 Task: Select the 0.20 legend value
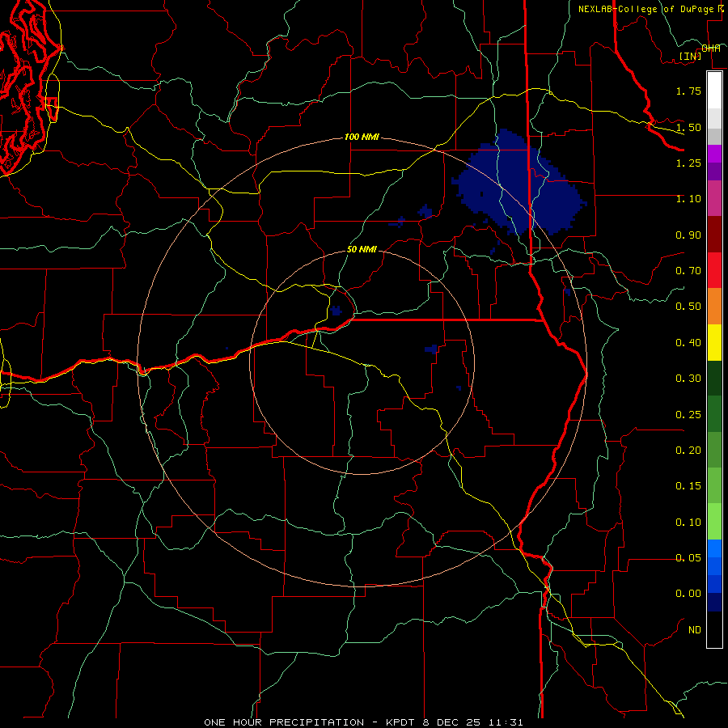point(688,451)
